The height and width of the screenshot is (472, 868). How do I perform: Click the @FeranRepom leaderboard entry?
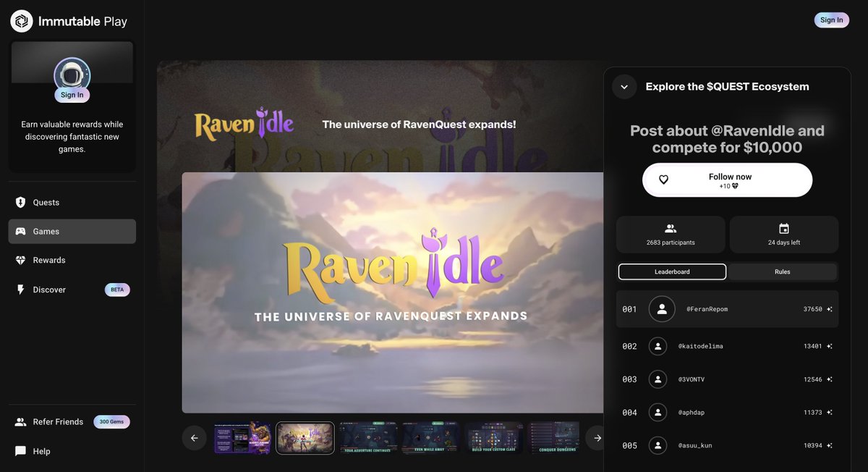tap(727, 309)
